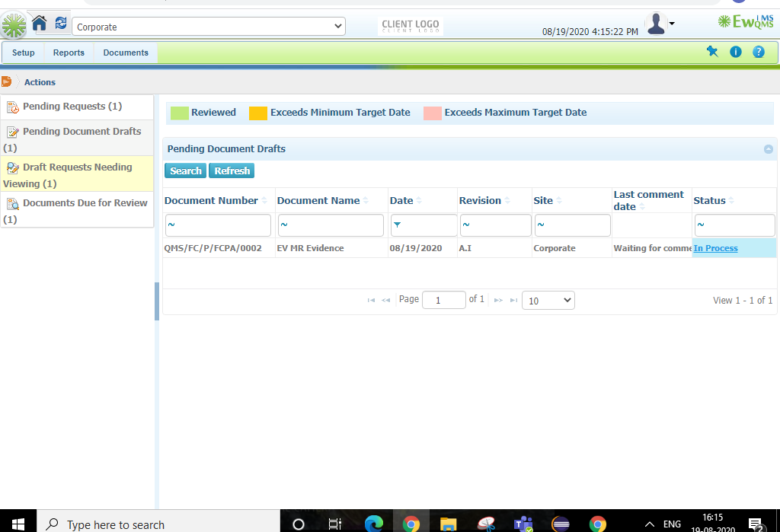Screen dimensions: 780x532
Task: Go to next page pager icon
Action: 498,301
